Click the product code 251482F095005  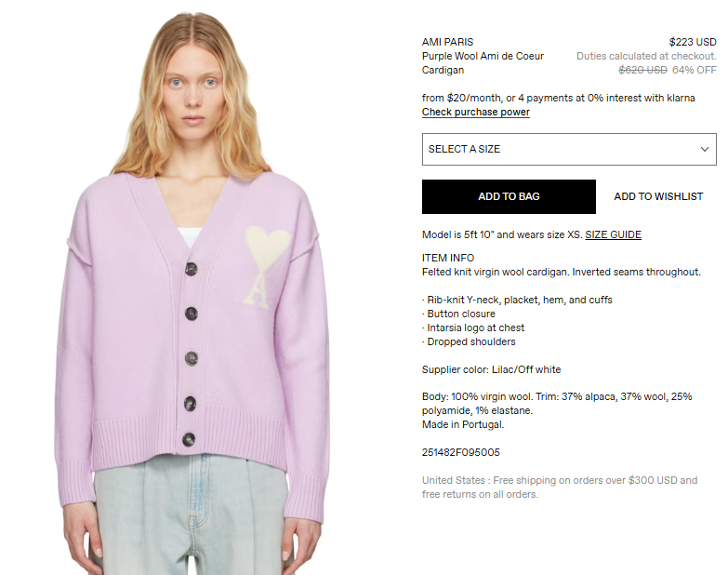tap(460, 452)
